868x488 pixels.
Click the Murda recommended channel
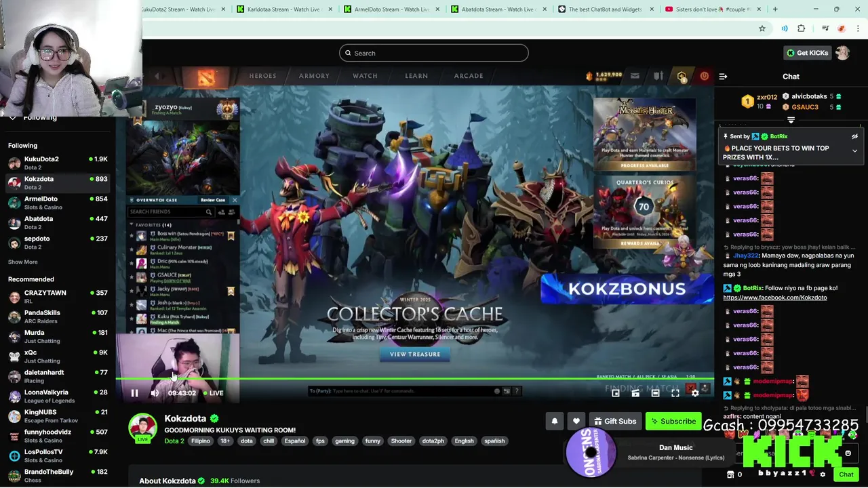(x=58, y=337)
